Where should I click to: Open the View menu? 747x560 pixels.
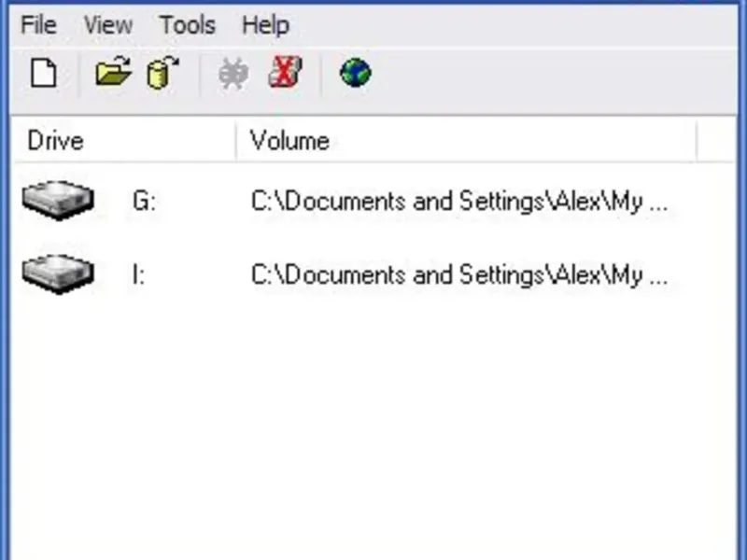[x=107, y=25]
